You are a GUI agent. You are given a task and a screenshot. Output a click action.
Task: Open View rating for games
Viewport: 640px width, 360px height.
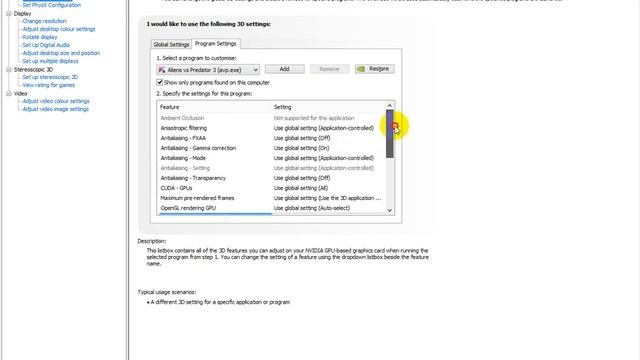(49, 85)
